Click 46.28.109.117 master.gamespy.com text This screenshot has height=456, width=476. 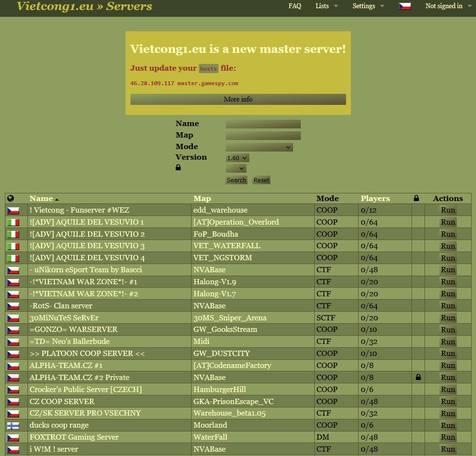tap(184, 83)
